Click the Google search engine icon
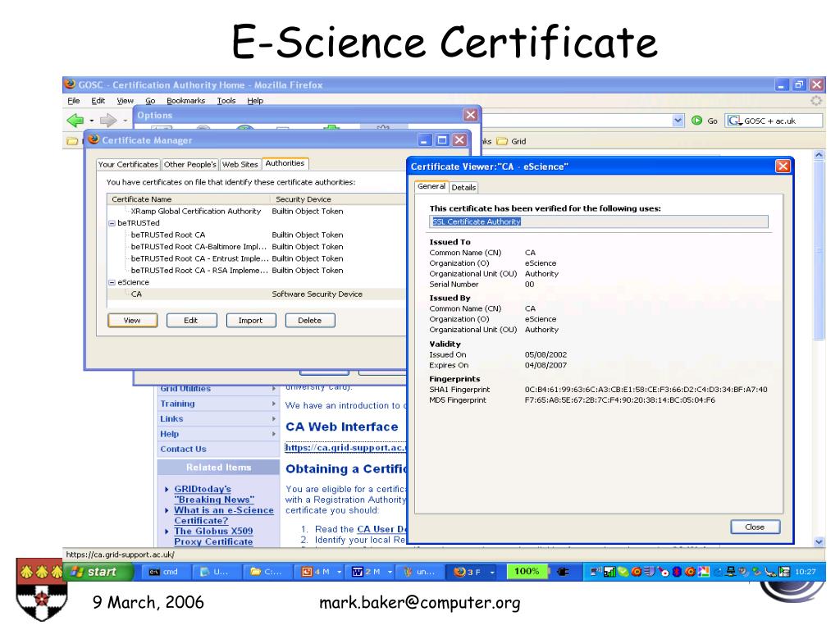 [734, 121]
